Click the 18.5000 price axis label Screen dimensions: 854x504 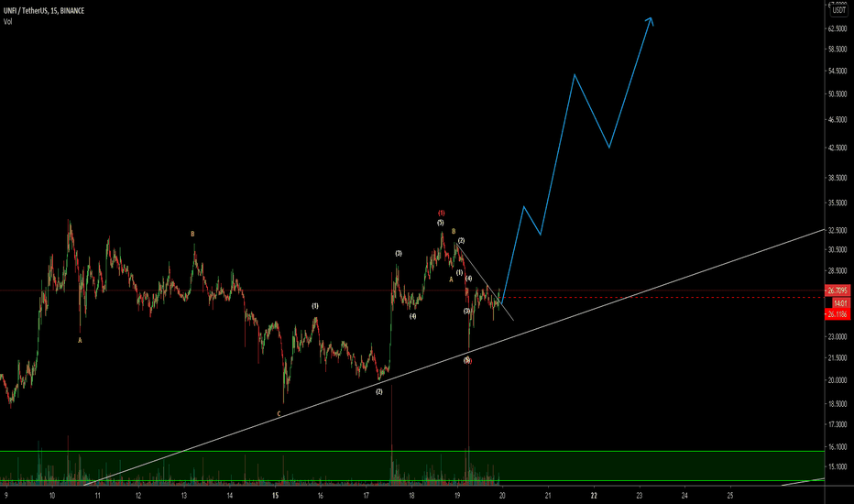pyautogui.click(x=838, y=404)
